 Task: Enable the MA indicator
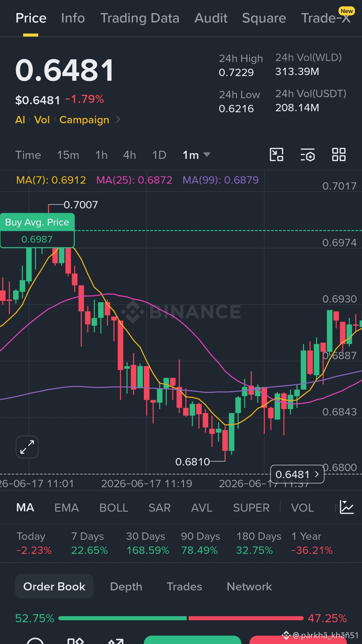(25, 508)
